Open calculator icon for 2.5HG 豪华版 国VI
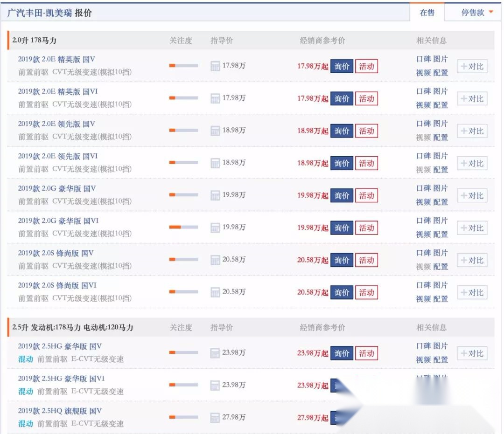The height and width of the screenshot is (434, 504). pyautogui.click(x=215, y=385)
